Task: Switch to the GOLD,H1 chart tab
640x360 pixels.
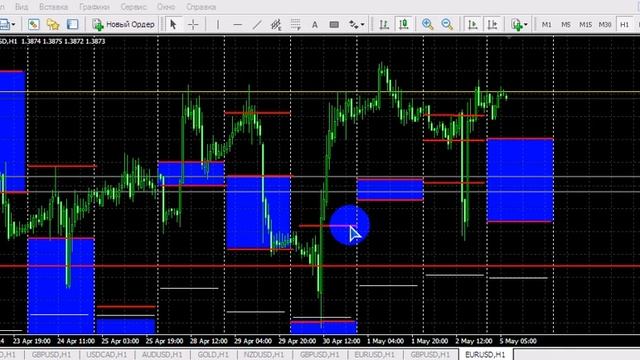Action: tap(213, 355)
